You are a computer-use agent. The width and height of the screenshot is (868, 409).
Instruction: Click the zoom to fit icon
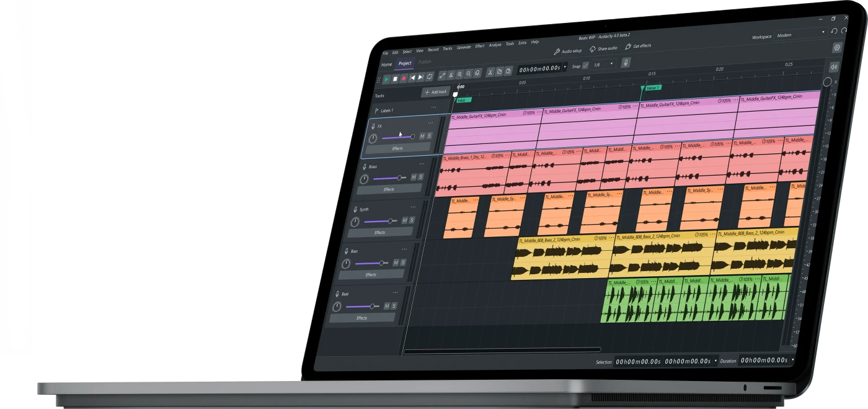tap(477, 73)
